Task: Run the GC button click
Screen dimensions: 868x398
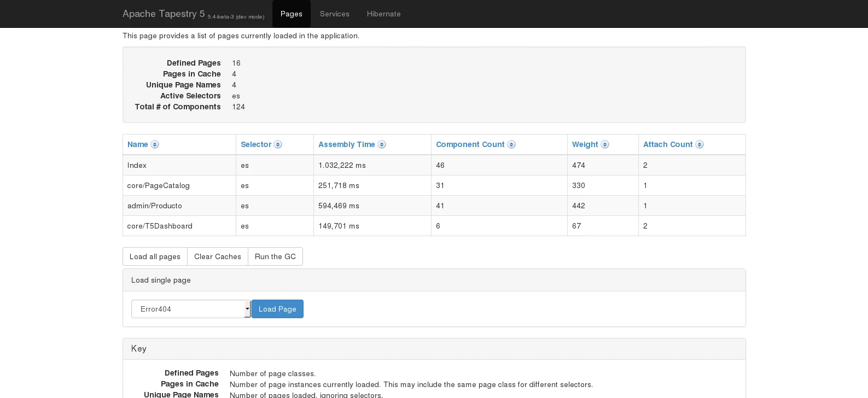Action: click(x=275, y=256)
